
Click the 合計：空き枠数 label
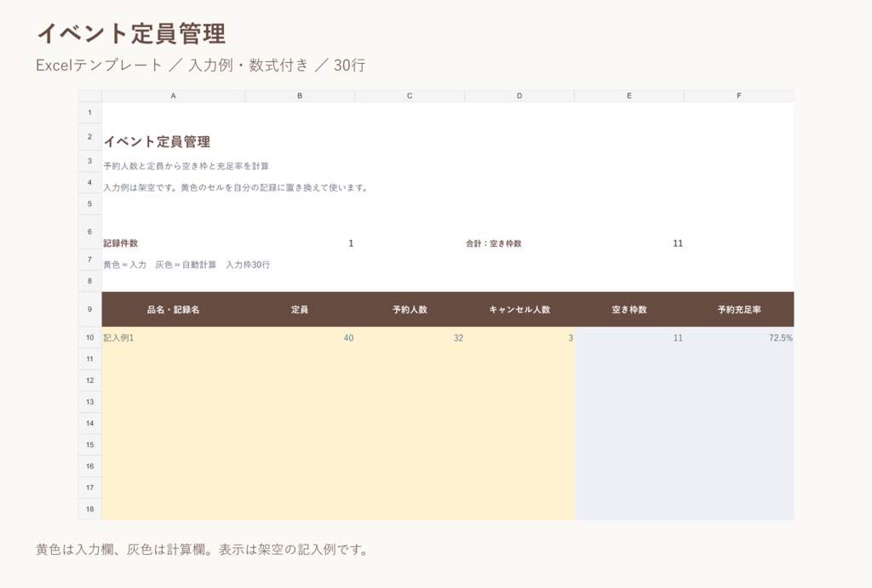point(494,243)
